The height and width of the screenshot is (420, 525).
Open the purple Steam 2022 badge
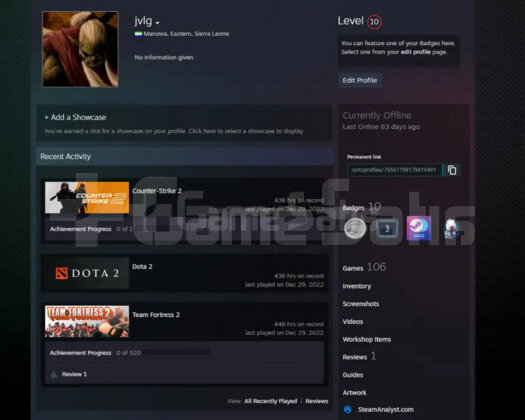click(x=419, y=228)
